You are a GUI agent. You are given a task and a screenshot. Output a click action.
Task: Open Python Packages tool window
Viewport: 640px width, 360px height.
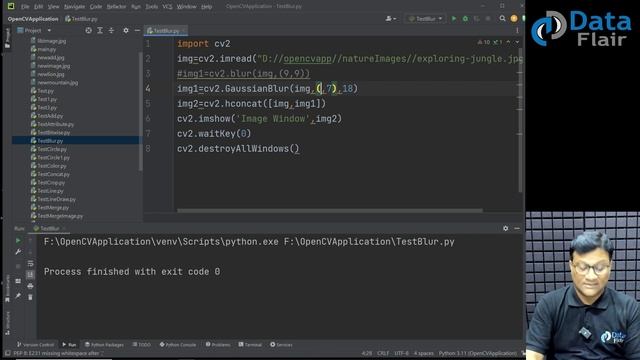104,345
